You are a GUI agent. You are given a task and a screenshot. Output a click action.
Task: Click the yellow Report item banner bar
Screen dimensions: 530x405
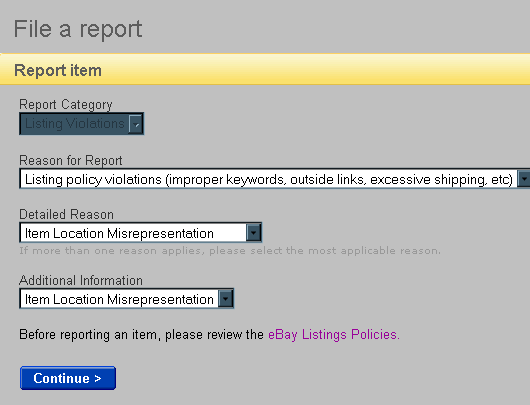pyautogui.click(x=265, y=69)
